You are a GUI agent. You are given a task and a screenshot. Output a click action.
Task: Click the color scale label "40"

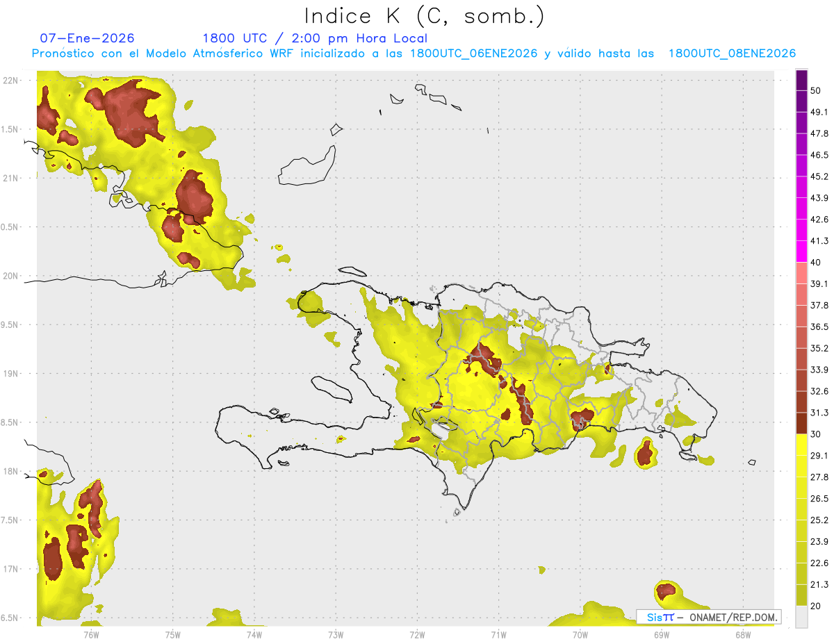816,263
